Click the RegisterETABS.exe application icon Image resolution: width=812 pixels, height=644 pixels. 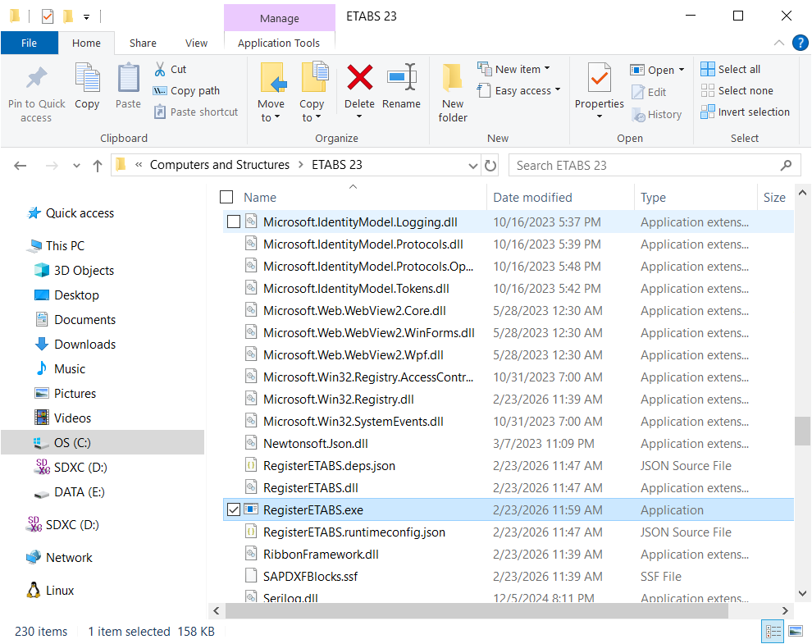251,509
